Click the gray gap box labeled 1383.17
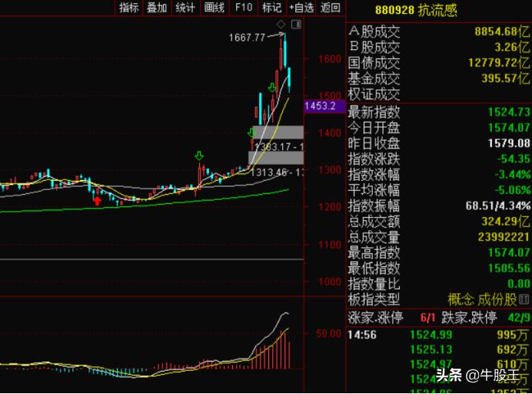 (x=278, y=145)
